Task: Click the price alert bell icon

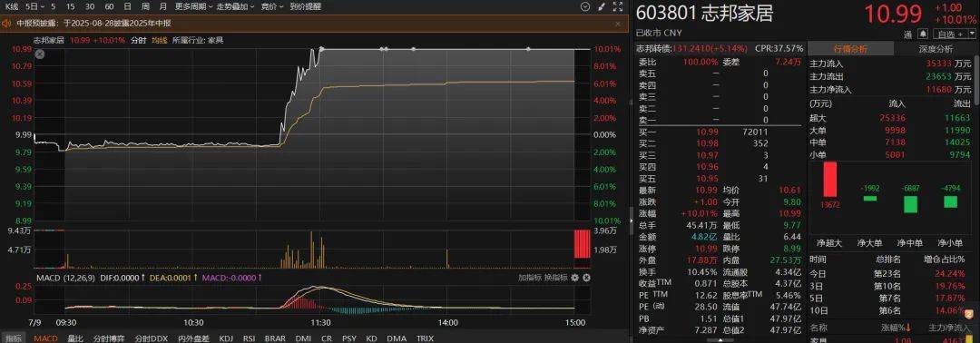Action: (x=924, y=33)
